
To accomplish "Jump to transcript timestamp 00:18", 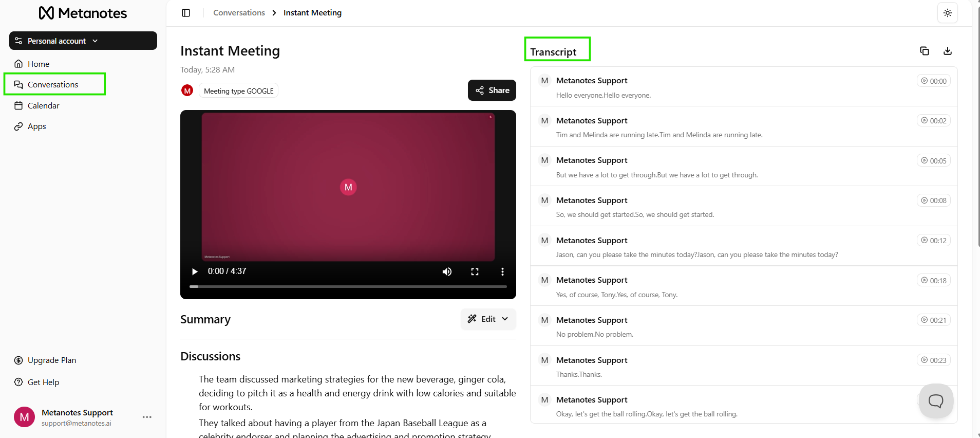I will coord(933,280).
